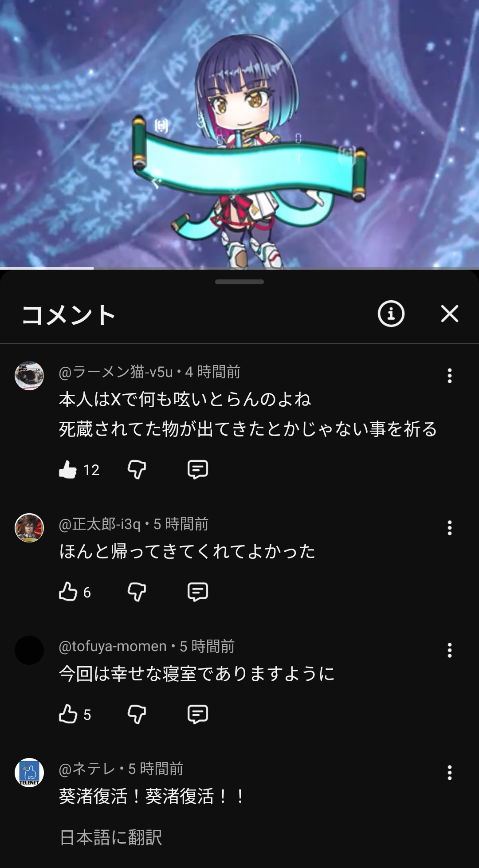The height and width of the screenshot is (868, 479).
Task: Reply to the 正太郎-i3q comment
Action: (198, 592)
